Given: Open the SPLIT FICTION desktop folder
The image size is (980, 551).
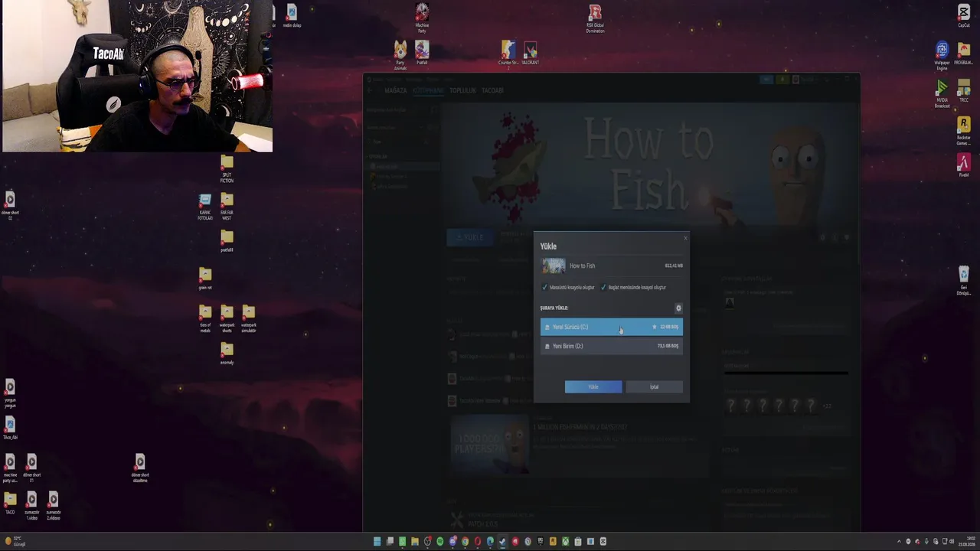Looking at the screenshot, I should point(227,168).
